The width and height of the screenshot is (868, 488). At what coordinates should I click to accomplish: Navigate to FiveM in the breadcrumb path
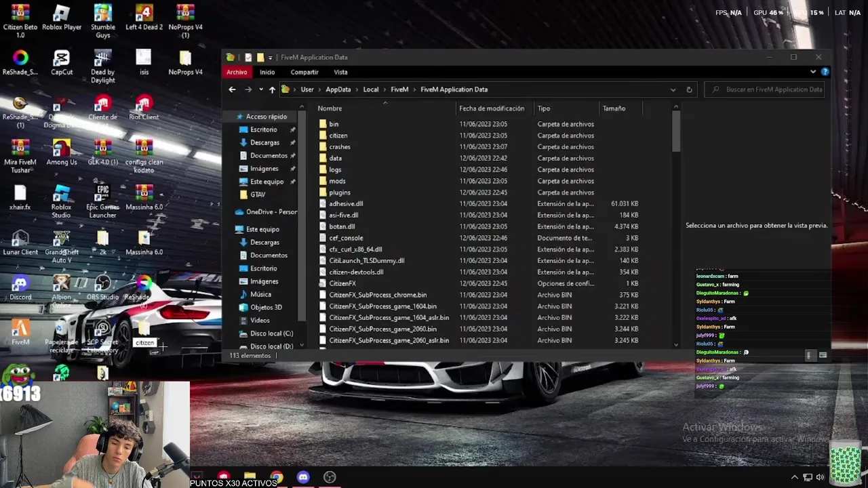coord(399,89)
